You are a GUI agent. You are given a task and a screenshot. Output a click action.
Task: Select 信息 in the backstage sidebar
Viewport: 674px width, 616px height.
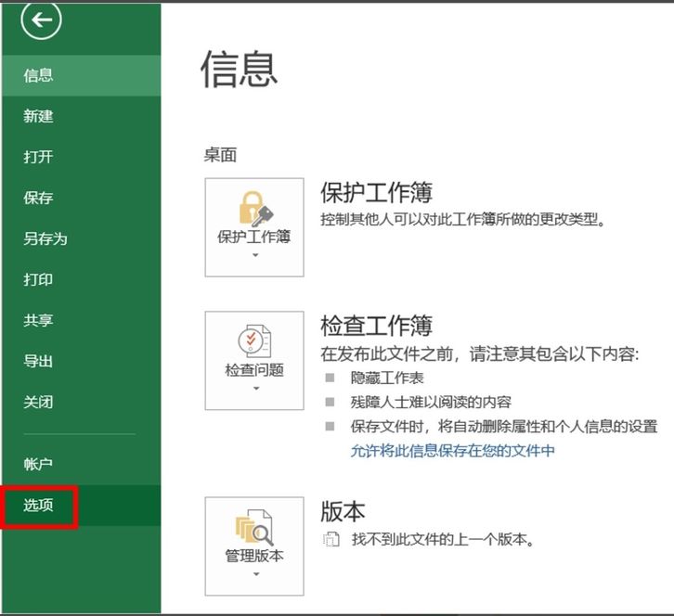[82, 75]
